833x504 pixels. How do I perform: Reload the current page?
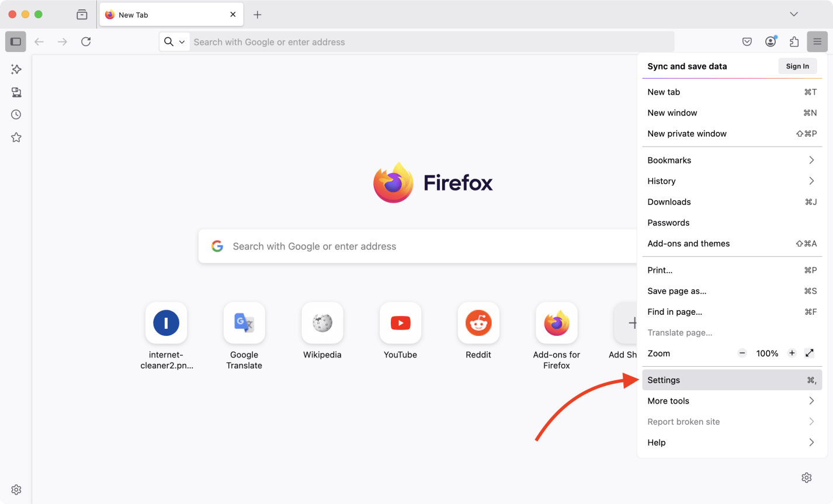[x=86, y=41]
